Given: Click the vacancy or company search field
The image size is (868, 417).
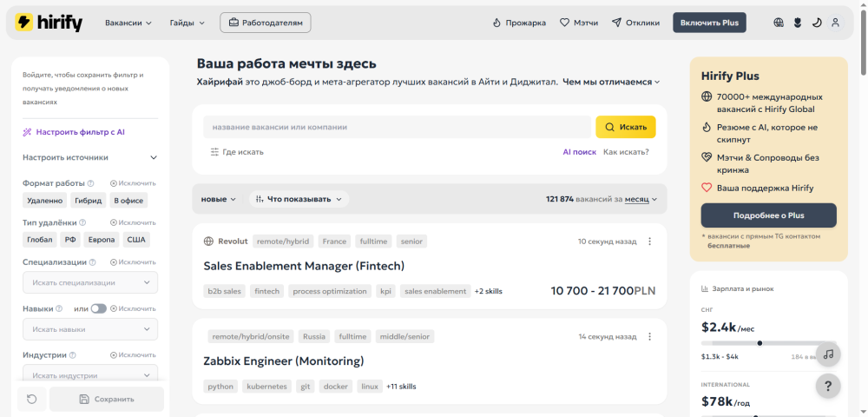Looking at the screenshot, I should tap(397, 127).
